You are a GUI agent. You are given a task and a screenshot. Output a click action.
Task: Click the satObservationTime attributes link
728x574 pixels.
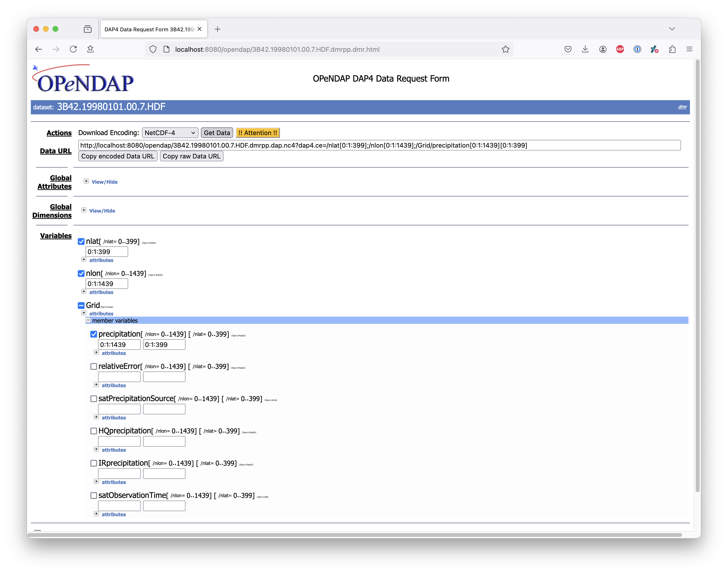tap(114, 515)
